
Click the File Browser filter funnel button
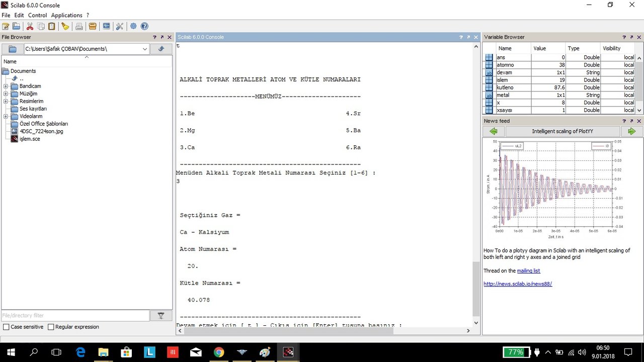click(161, 316)
